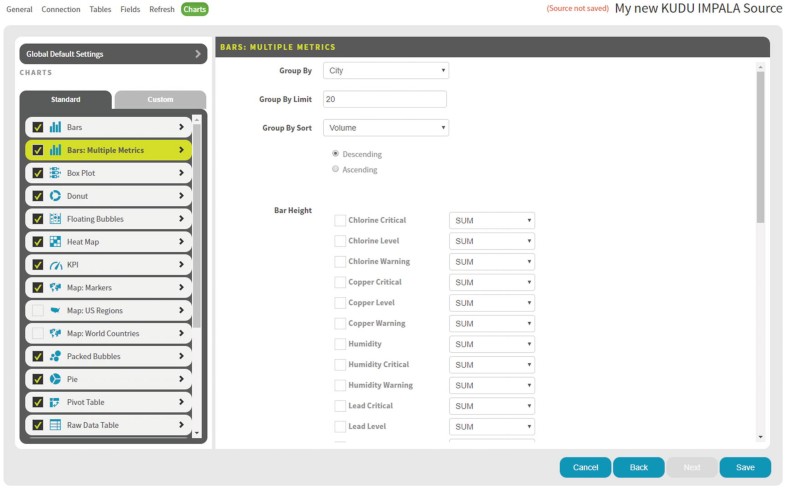This screenshot has width=785, height=488.
Task: Click the Group By Limit input field
Action: coord(385,99)
